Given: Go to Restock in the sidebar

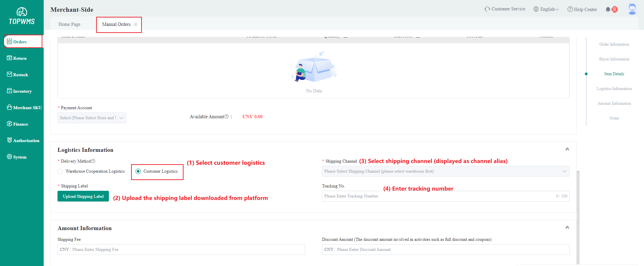Looking at the screenshot, I should (21, 75).
